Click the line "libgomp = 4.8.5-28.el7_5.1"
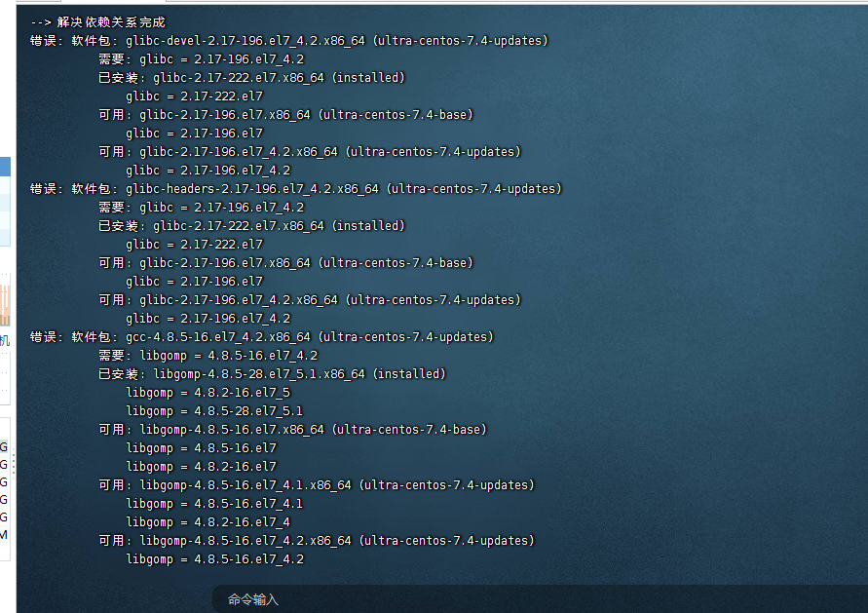868x613 pixels. pyautogui.click(x=214, y=411)
